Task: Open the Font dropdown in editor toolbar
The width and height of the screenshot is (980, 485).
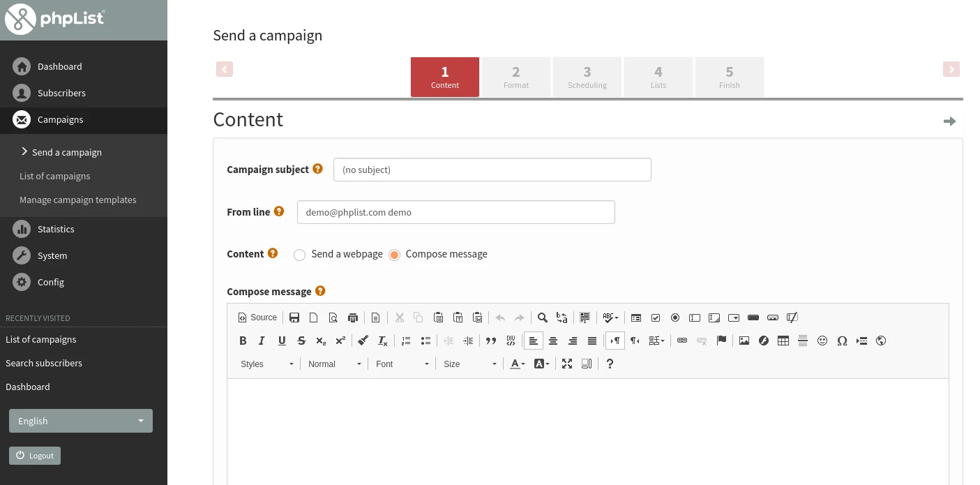Action: point(402,364)
